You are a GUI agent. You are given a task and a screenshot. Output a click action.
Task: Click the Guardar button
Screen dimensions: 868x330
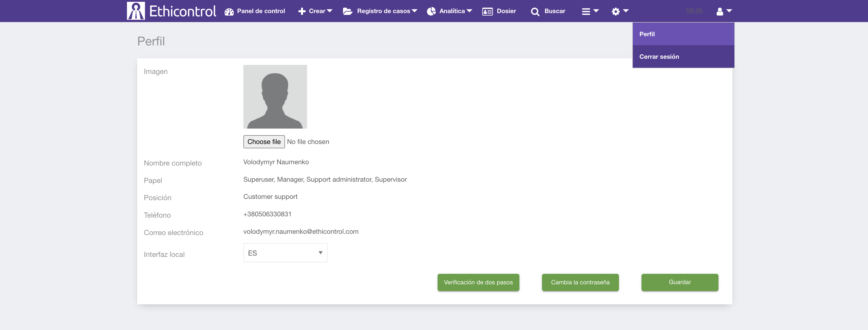(680, 282)
